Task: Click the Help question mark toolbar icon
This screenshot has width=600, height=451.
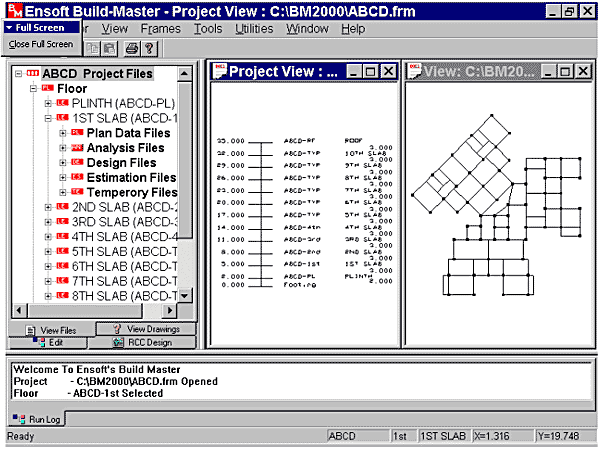Action: tap(149, 48)
